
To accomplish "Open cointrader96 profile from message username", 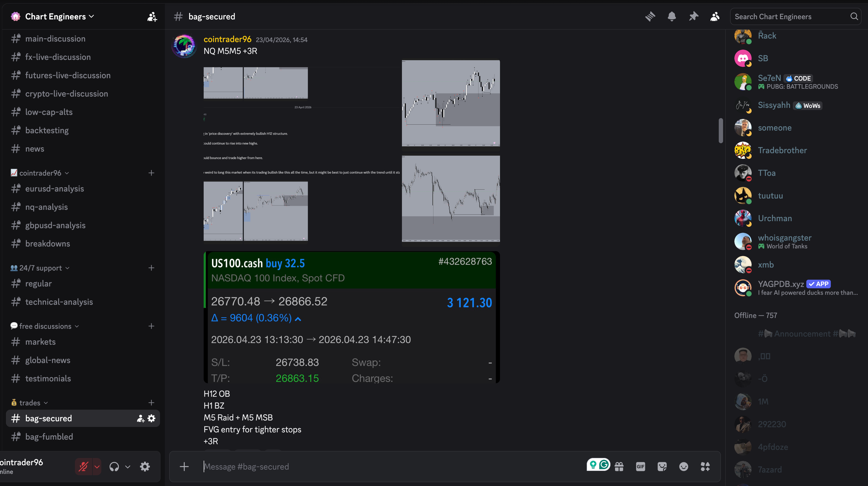I will tap(227, 39).
